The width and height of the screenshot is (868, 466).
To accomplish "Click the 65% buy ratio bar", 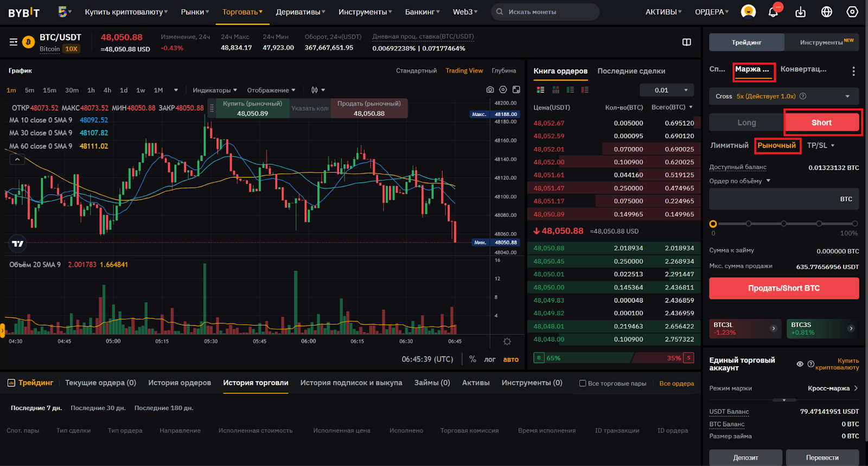I will click(x=583, y=358).
